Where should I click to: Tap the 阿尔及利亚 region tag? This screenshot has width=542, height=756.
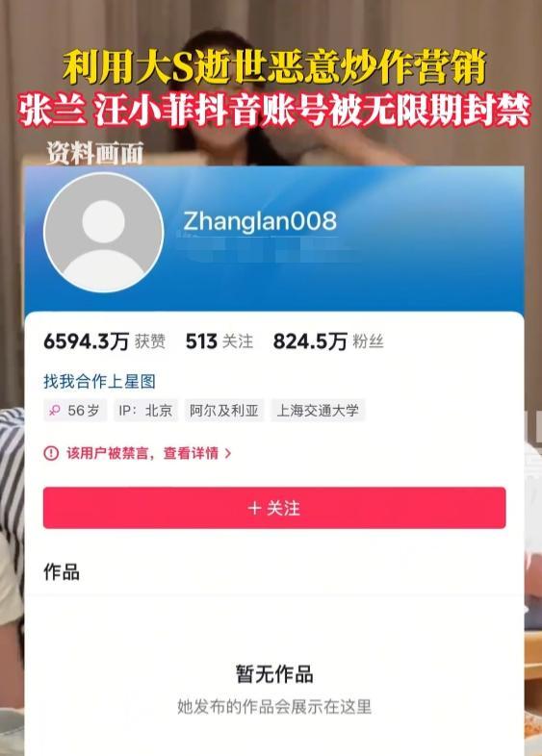pyautogui.click(x=224, y=411)
